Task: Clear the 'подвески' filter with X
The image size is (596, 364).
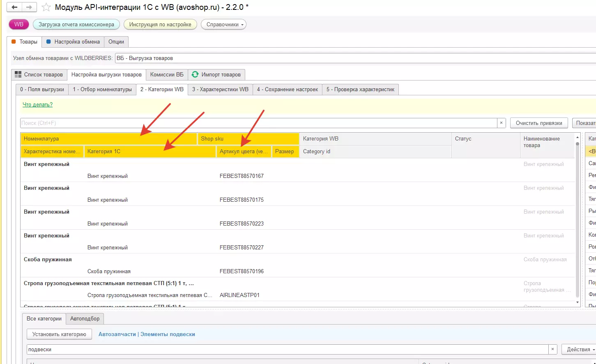Action: tap(553, 349)
